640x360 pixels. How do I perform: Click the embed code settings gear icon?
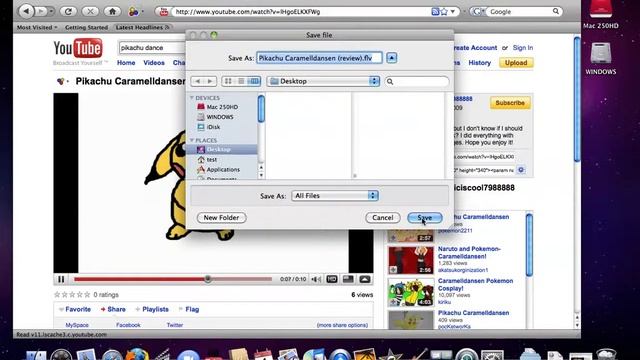coord(521,170)
